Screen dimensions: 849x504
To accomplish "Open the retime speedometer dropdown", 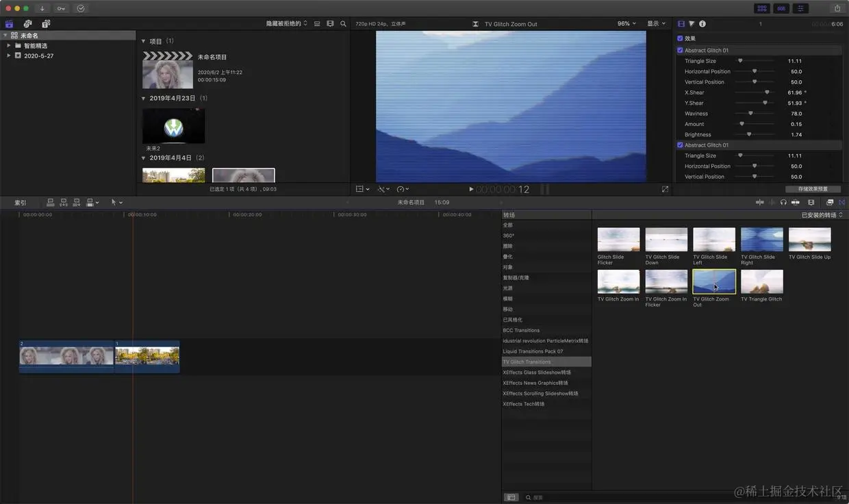I will (403, 189).
